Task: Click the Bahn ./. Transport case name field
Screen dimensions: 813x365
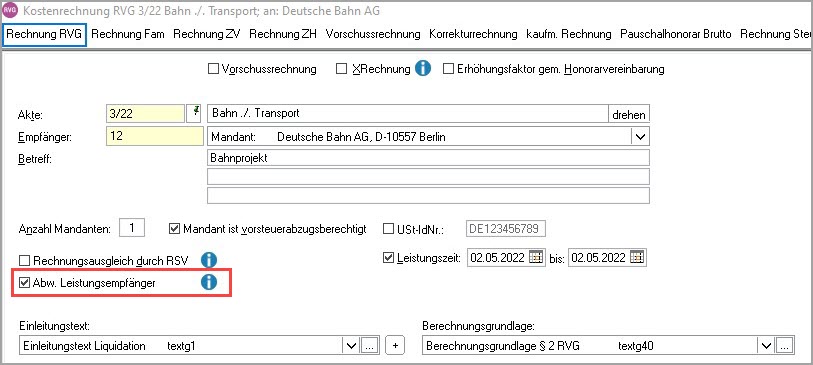Action: (x=407, y=114)
